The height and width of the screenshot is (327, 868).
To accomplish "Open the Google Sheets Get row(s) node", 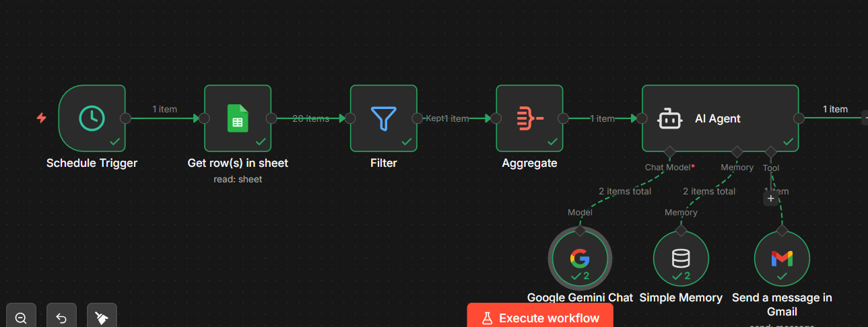I will point(238,118).
